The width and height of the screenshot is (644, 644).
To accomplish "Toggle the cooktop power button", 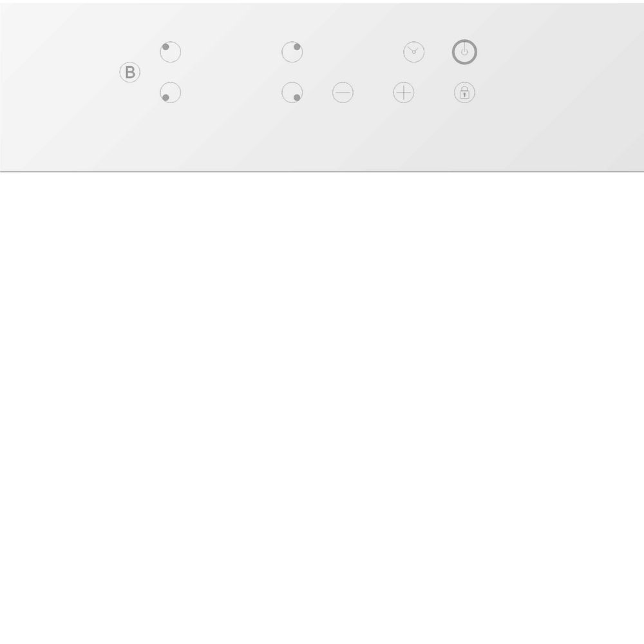I will click(464, 52).
